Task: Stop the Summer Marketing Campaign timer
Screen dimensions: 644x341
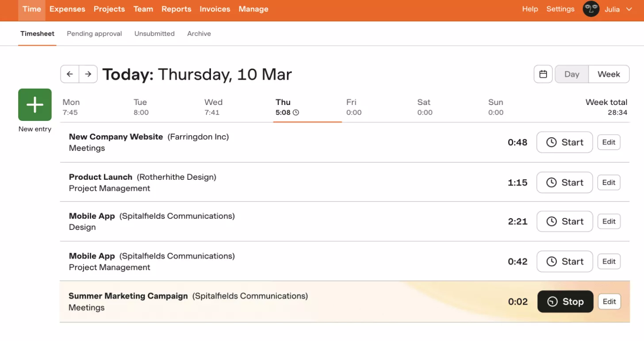Action: pos(565,302)
